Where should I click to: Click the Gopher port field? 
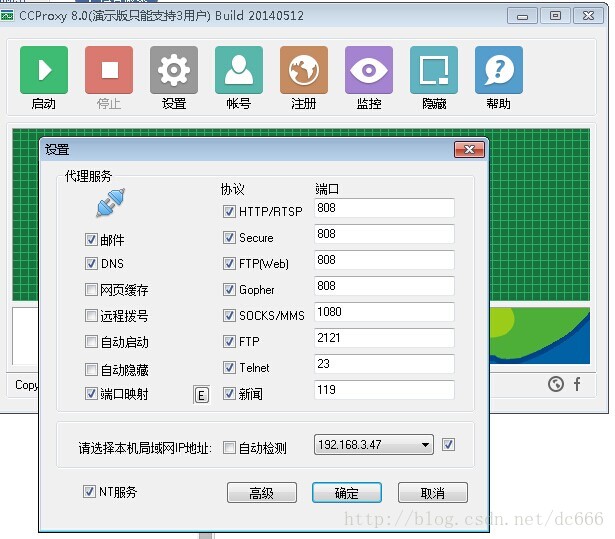[x=384, y=286]
